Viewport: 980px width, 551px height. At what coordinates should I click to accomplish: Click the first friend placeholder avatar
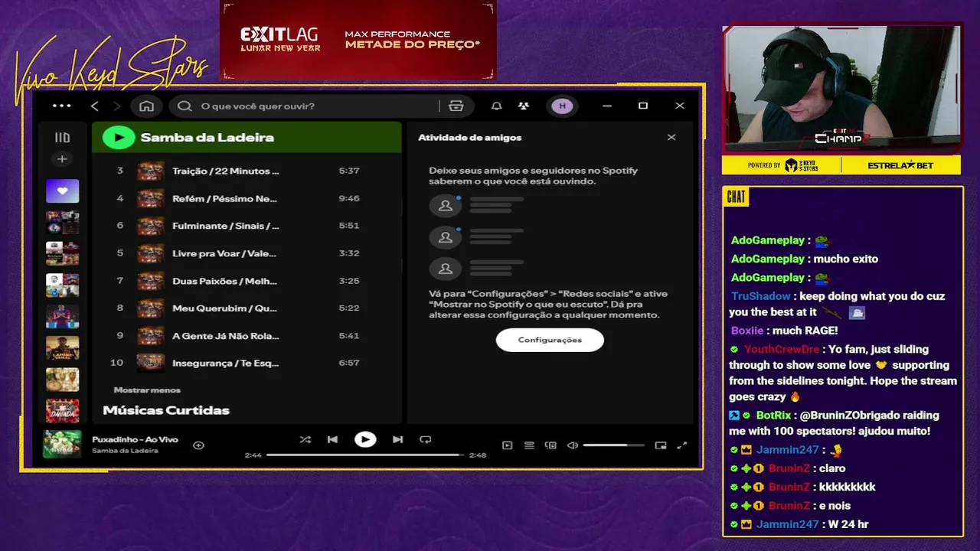click(446, 206)
